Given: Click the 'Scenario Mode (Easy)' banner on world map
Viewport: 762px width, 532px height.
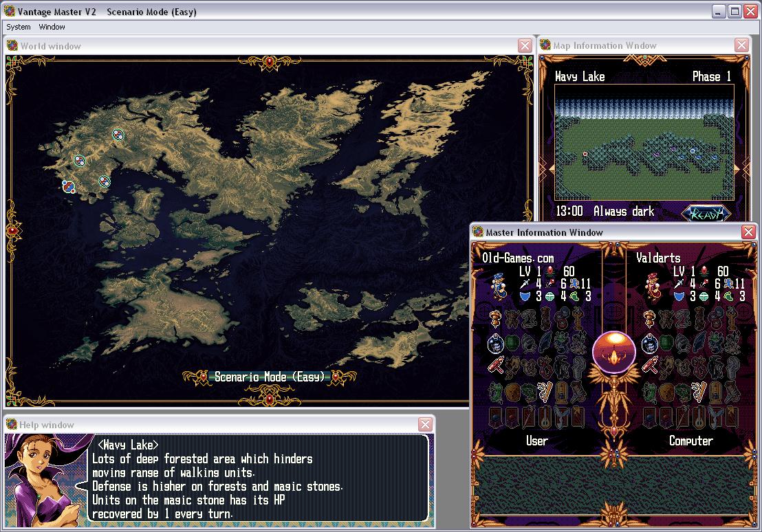Looking at the screenshot, I should 269,377.
